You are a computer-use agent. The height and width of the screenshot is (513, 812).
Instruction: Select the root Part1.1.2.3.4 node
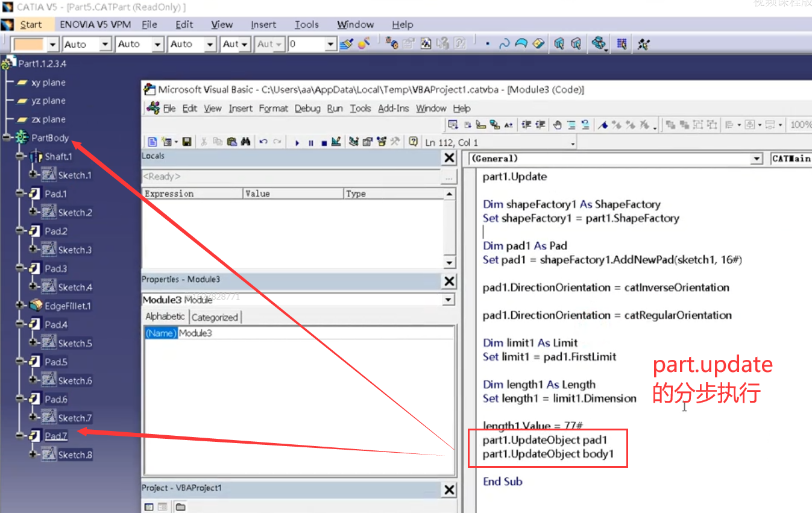(42, 63)
